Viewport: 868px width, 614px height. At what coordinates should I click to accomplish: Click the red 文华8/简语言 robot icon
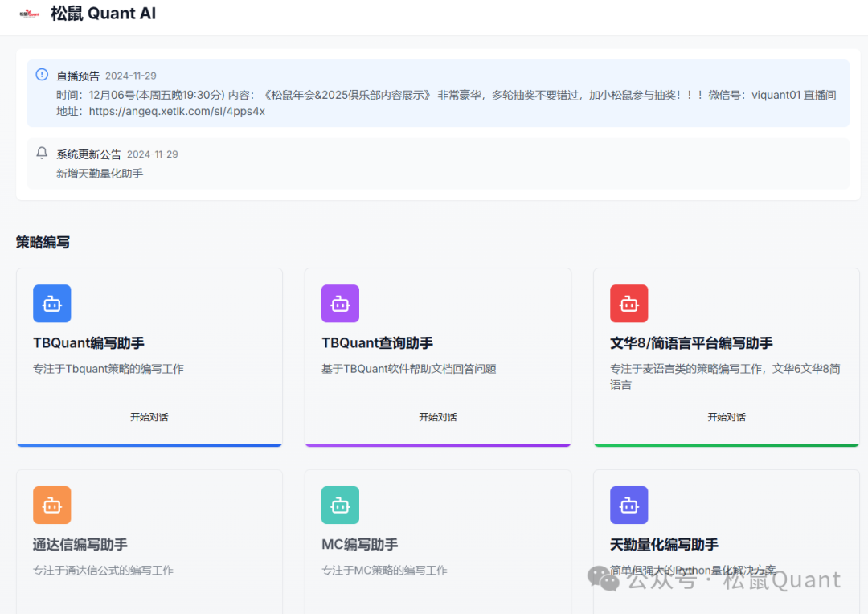[628, 303]
